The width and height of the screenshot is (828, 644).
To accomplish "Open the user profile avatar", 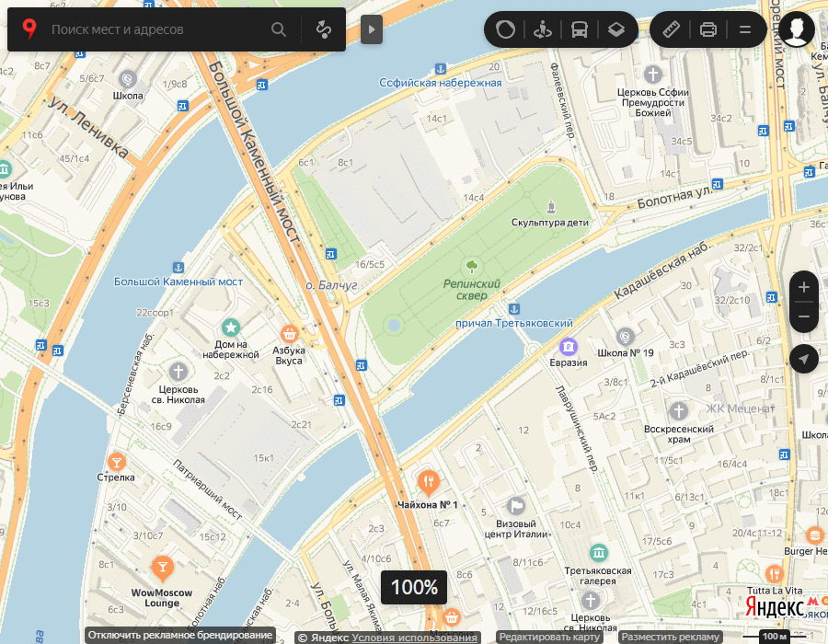I will (797, 29).
